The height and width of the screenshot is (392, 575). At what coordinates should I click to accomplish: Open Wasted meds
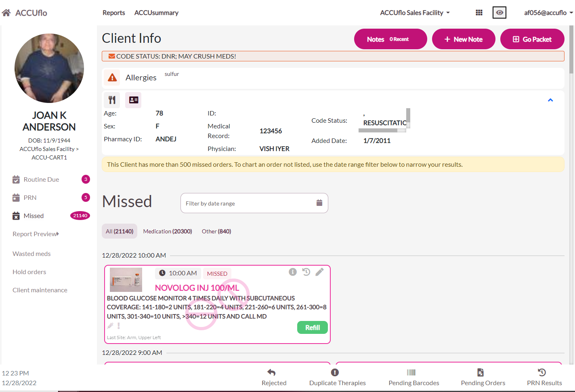(31, 254)
